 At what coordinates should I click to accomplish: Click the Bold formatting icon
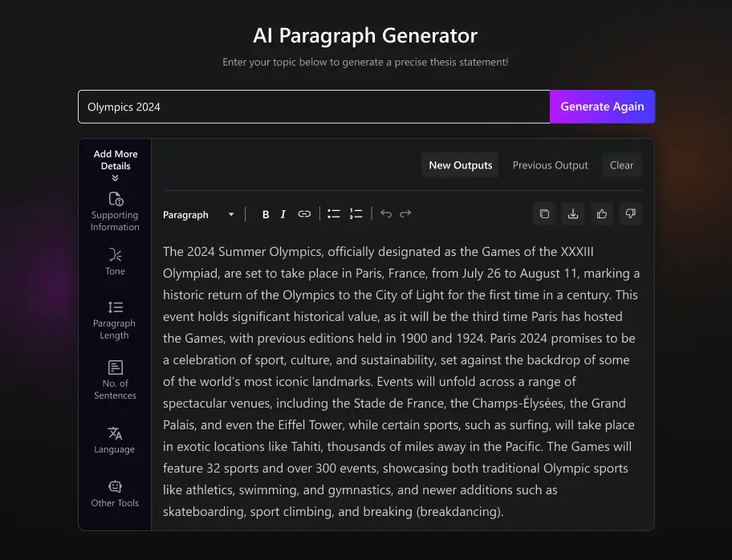[x=265, y=214]
